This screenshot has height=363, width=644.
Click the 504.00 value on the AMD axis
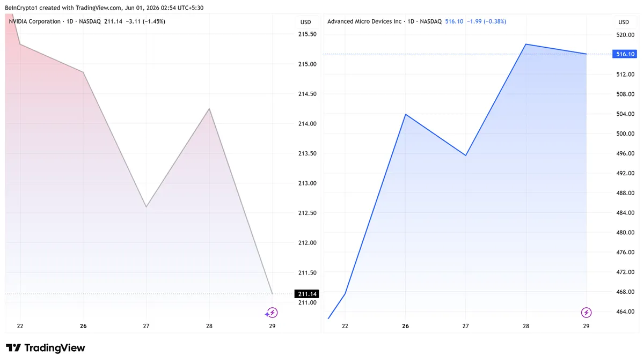625,114
